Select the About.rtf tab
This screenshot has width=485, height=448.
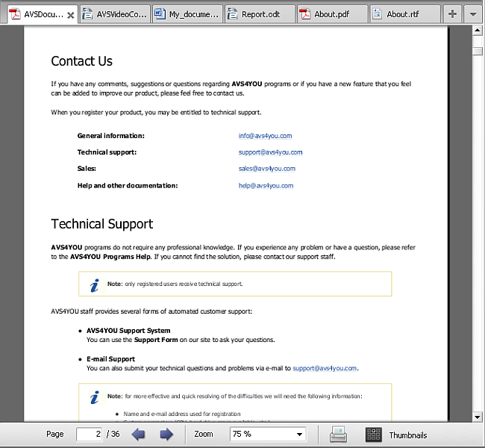pos(405,14)
